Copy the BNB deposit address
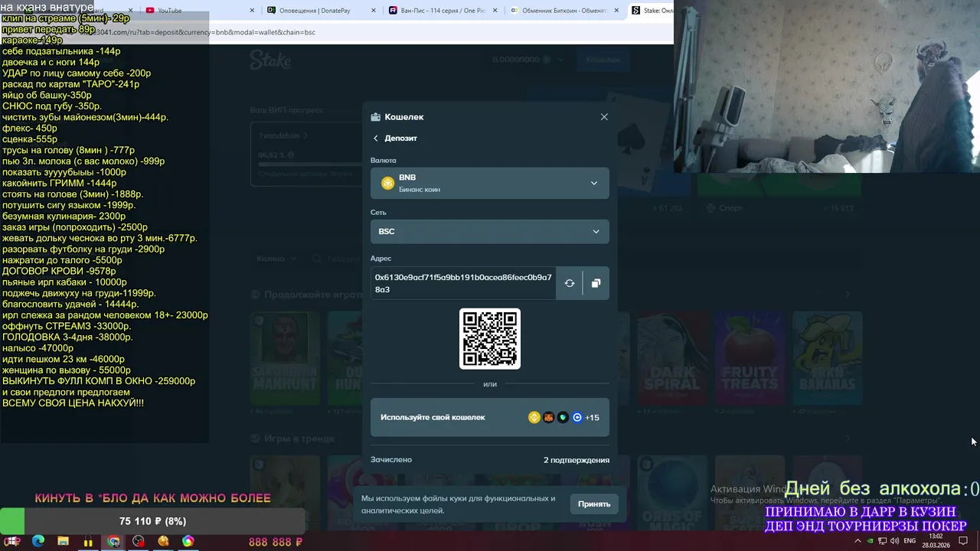 pos(596,283)
